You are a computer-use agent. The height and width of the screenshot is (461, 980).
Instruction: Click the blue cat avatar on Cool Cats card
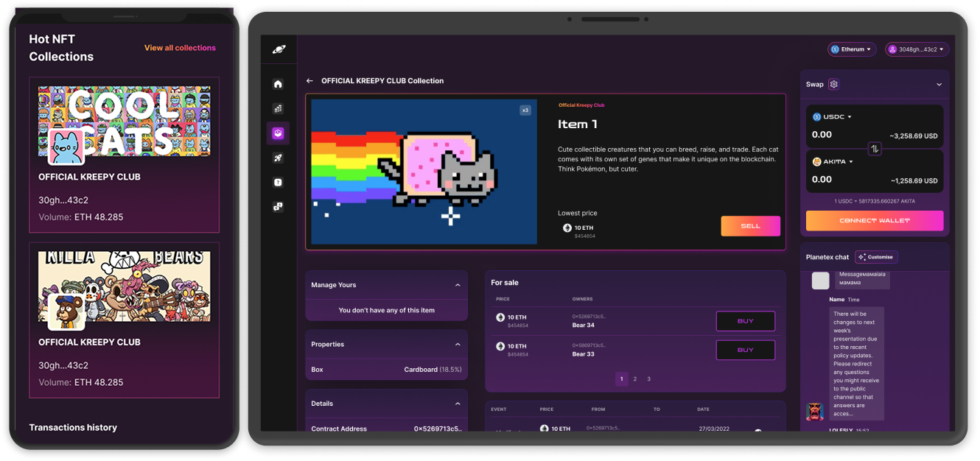pos(66,146)
